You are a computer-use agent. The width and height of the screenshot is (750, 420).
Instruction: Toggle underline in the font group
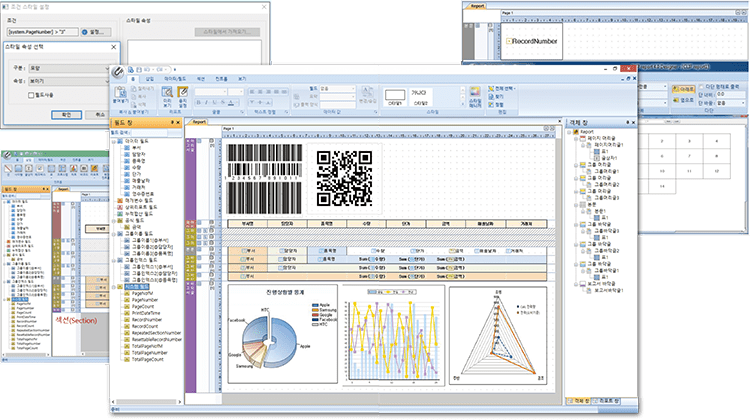[x=215, y=102]
